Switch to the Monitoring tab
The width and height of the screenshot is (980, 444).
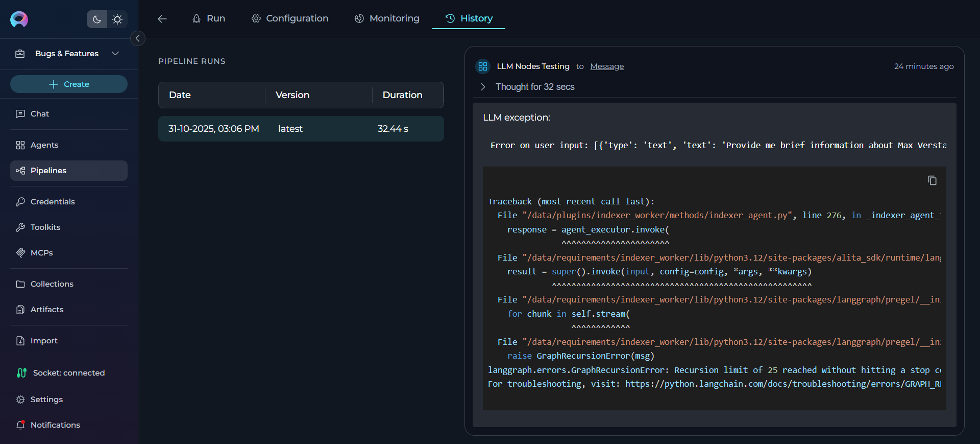pyautogui.click(x=387, y=18)
